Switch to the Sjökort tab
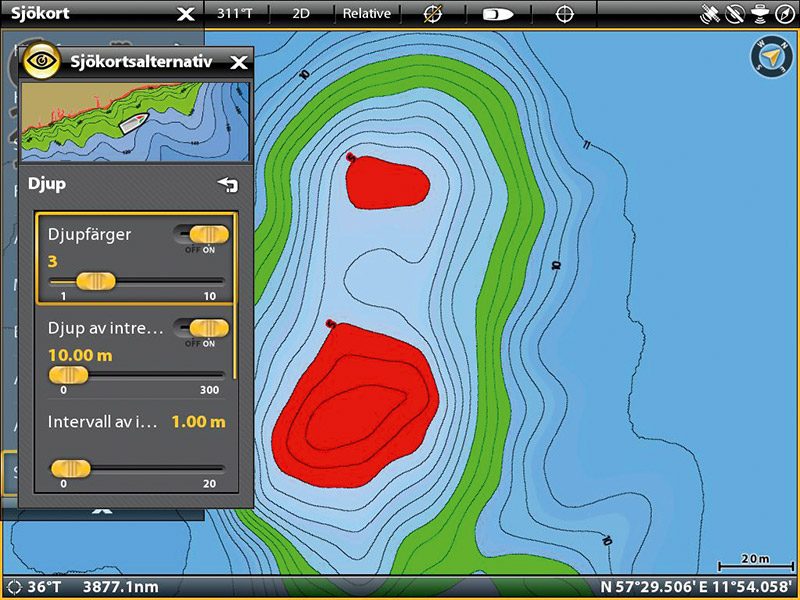Image resolution: width=800 pixels, height=600 pixels. (40, 14)
